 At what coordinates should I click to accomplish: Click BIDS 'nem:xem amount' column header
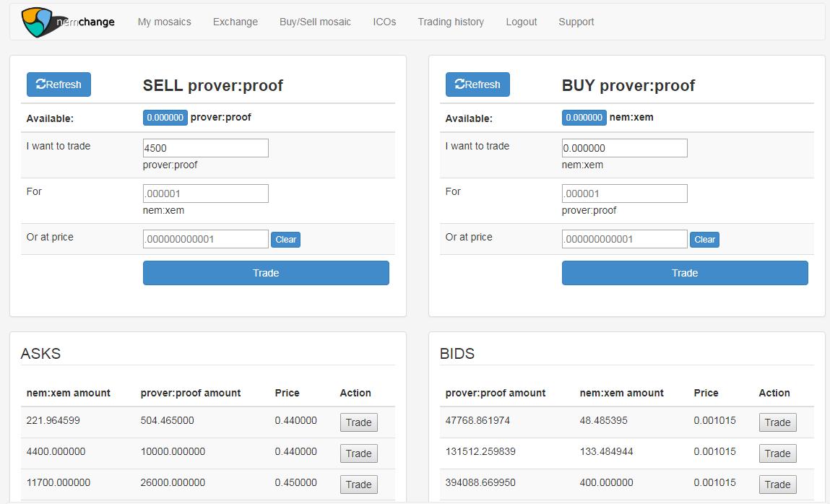coord(621,393)
